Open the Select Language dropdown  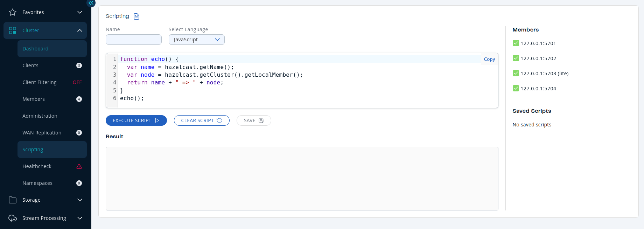196,40
